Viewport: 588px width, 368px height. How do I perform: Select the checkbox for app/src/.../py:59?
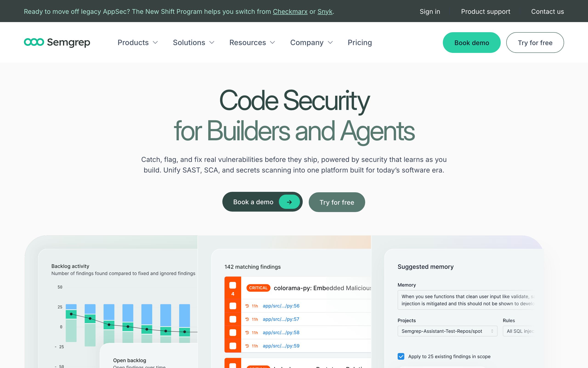(x=233, y=346)
